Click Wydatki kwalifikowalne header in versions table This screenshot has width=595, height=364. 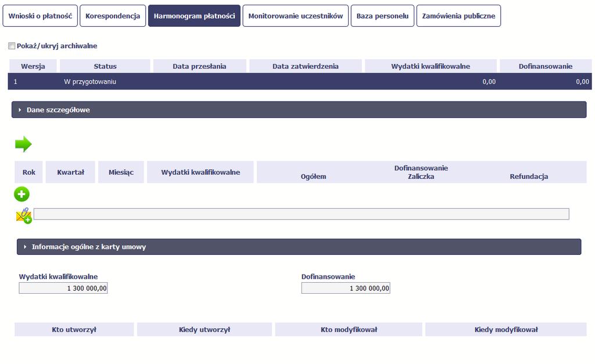pyautogui.click(x=431, y=66)
